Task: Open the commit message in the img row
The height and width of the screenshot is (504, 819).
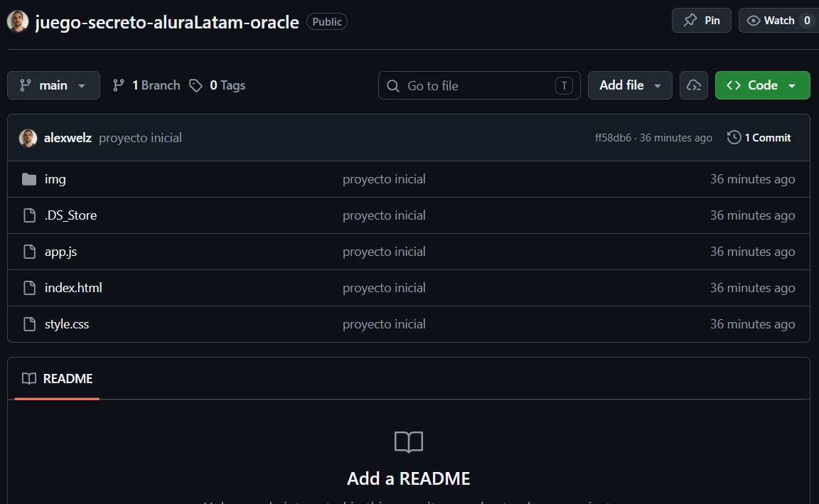Action: pyautogui.click(x=384, y=179)
